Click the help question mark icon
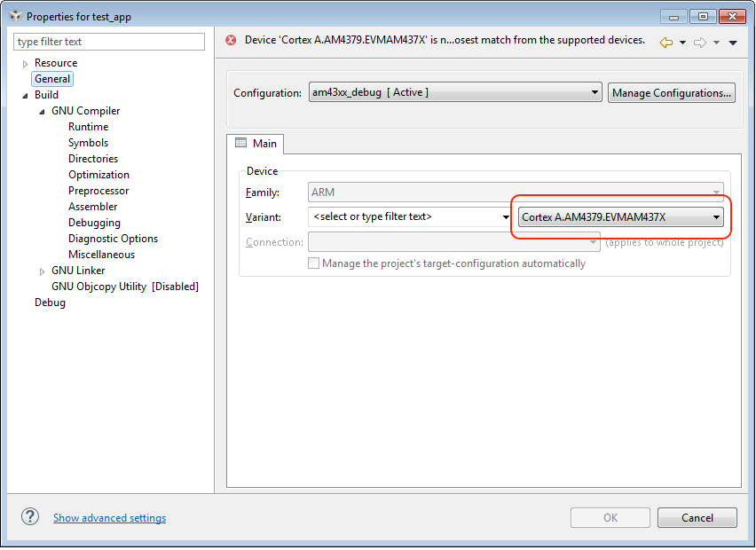Image resolution: width=756 pixels, height=550 pixels. [x=30, y=517]
